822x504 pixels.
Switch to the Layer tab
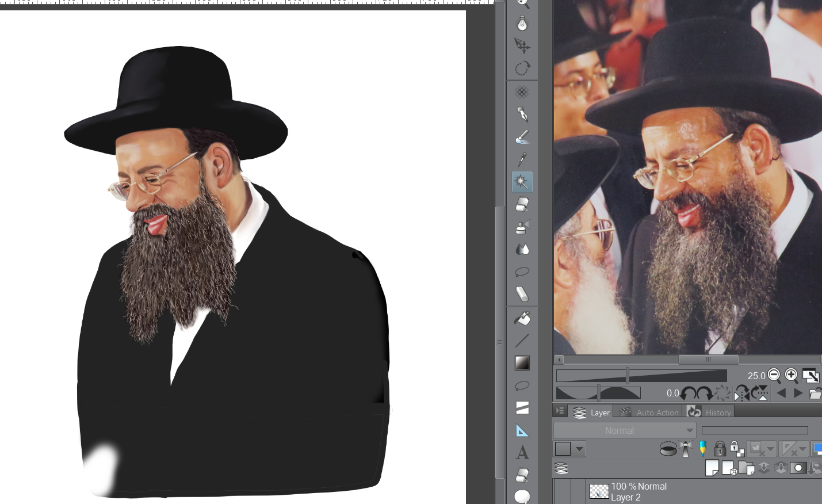[x=591, y=412]
